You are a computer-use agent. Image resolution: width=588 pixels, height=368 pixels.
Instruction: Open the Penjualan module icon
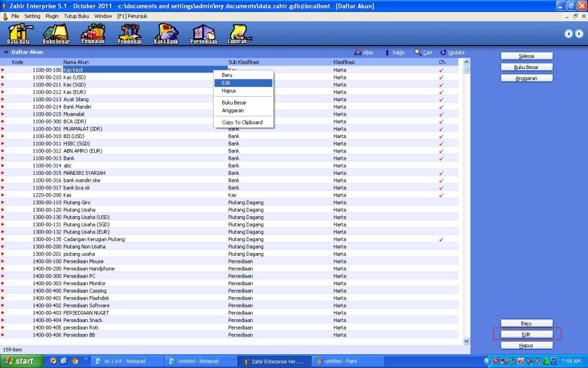point(92,34)
